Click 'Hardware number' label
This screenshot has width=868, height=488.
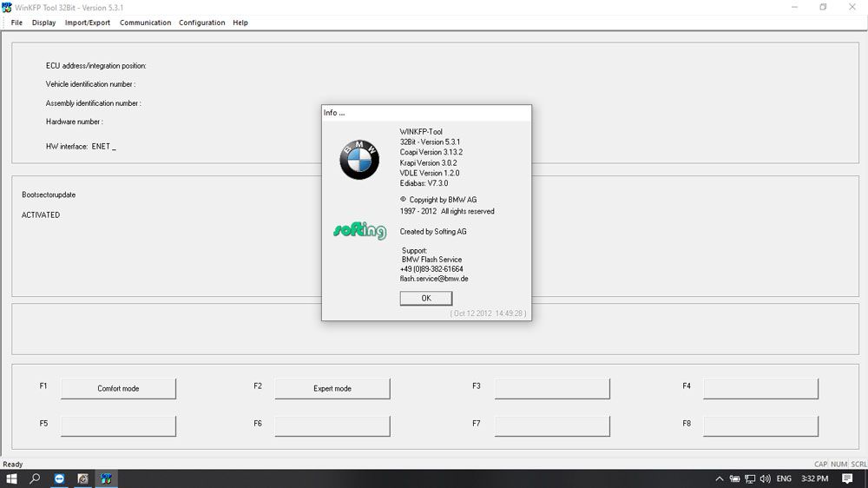point(74,122)
